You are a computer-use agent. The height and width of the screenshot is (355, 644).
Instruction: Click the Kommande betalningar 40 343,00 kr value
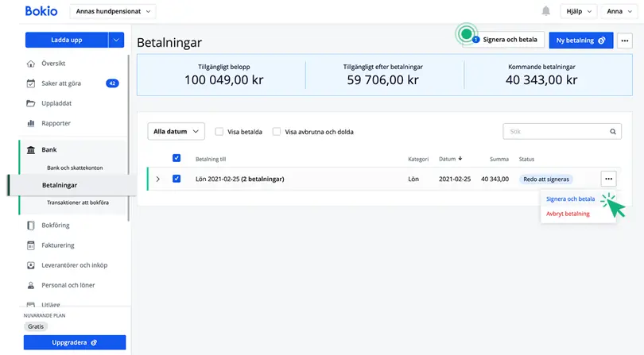(541, 79)
